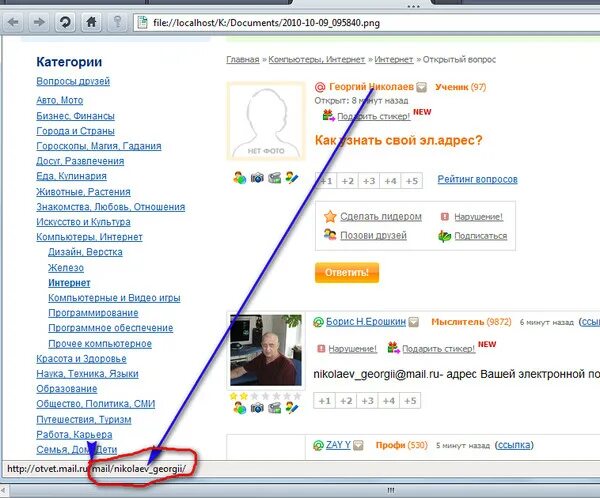
Task: Click the file icon in address bar
Action: coord(142,23)
